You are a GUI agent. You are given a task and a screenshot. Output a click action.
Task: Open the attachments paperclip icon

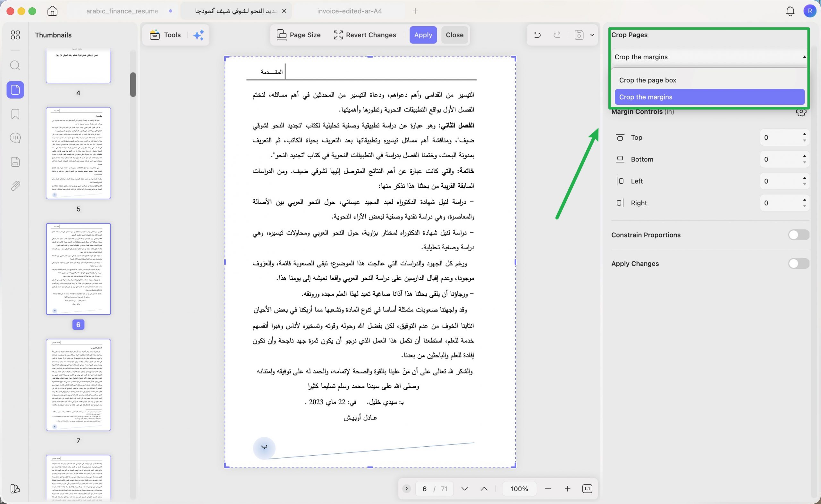point(15,186)
